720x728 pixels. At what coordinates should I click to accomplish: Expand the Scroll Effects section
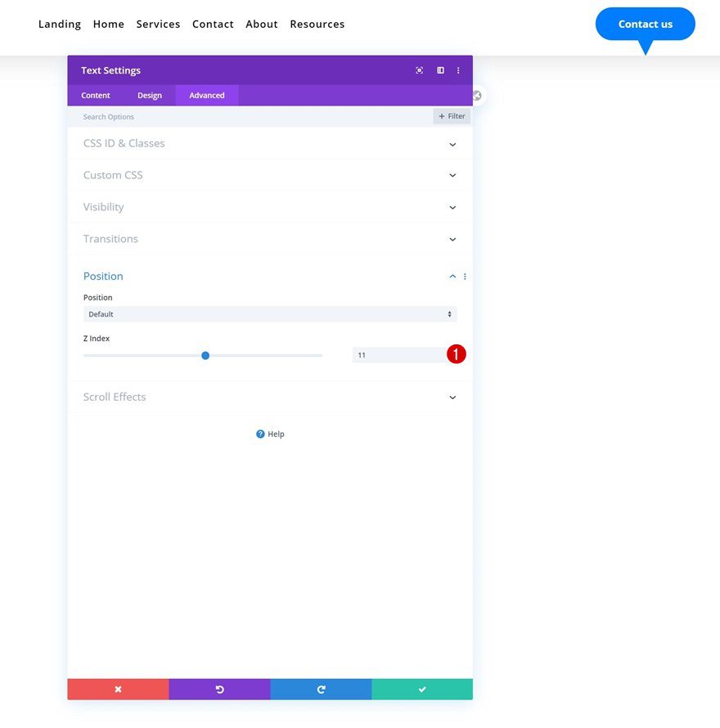point(270,397)
